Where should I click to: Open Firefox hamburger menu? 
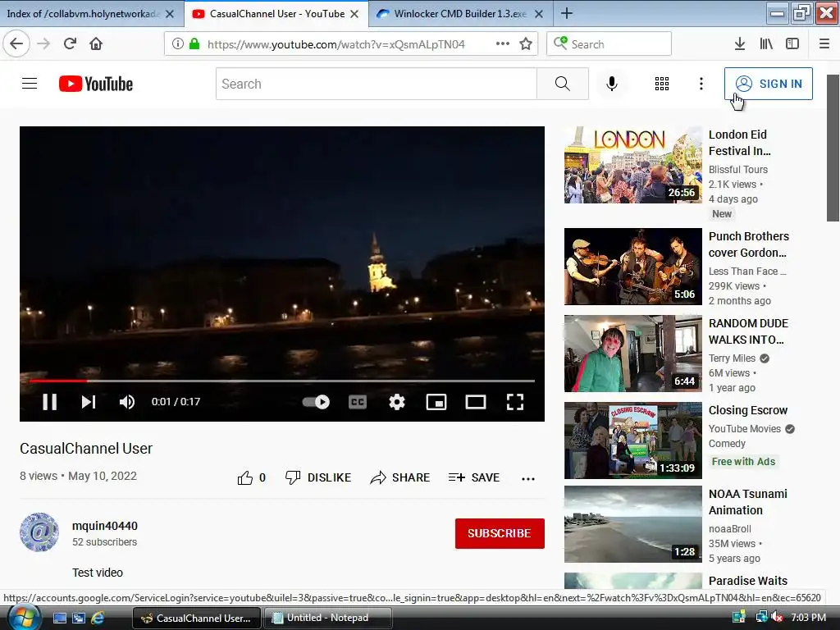pyautogui.click(x=824, y=44)
